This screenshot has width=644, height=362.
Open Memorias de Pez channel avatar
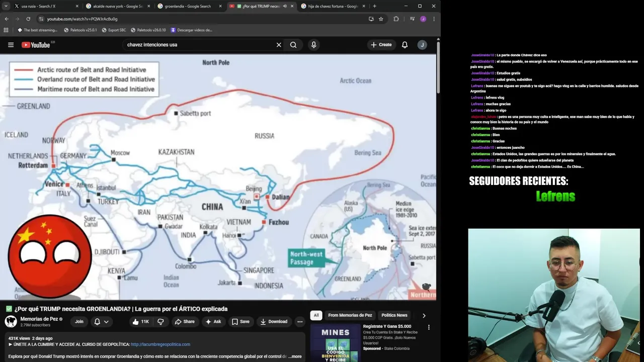coord(11,321)
